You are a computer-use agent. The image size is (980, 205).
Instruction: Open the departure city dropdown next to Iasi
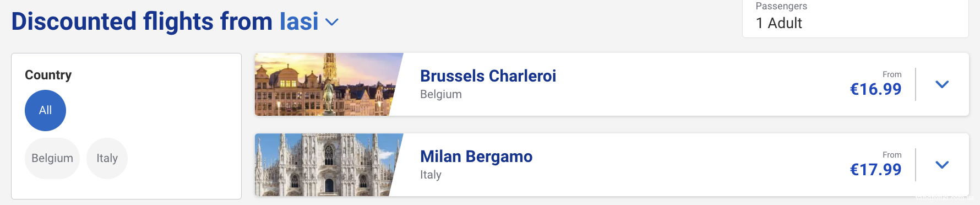click(332, 23)
